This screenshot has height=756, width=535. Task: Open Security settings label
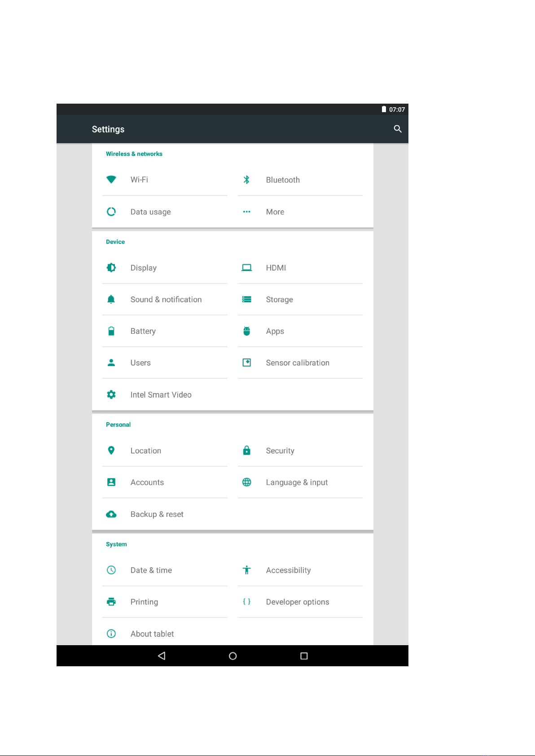pos(280,450)
